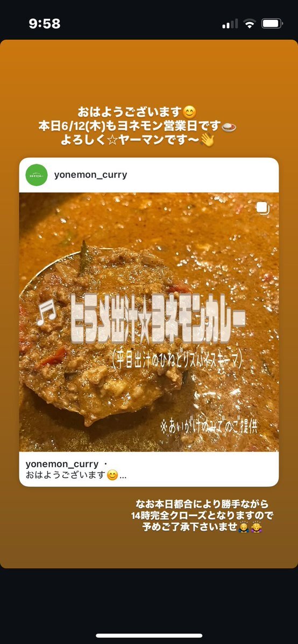Expand the truncated おはようございます caption
Image resolution: width=298 pixels, height=644 pixels.
pyautogui.click(x=76, y=475)
